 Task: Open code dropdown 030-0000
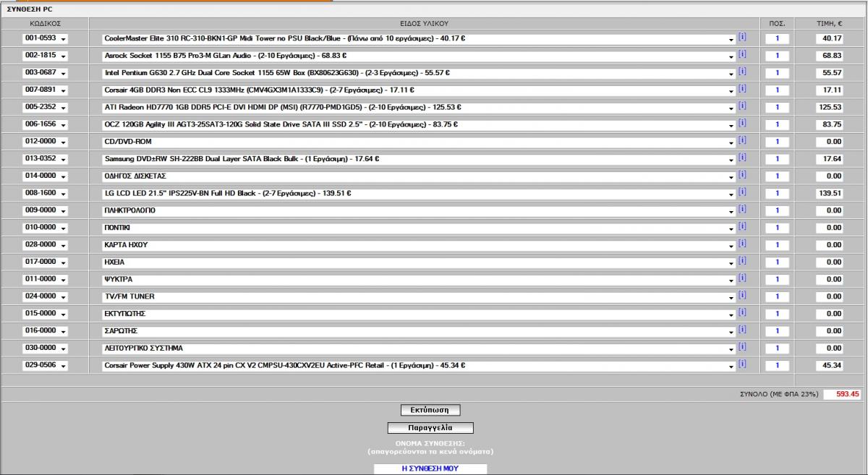click(45, 348)
